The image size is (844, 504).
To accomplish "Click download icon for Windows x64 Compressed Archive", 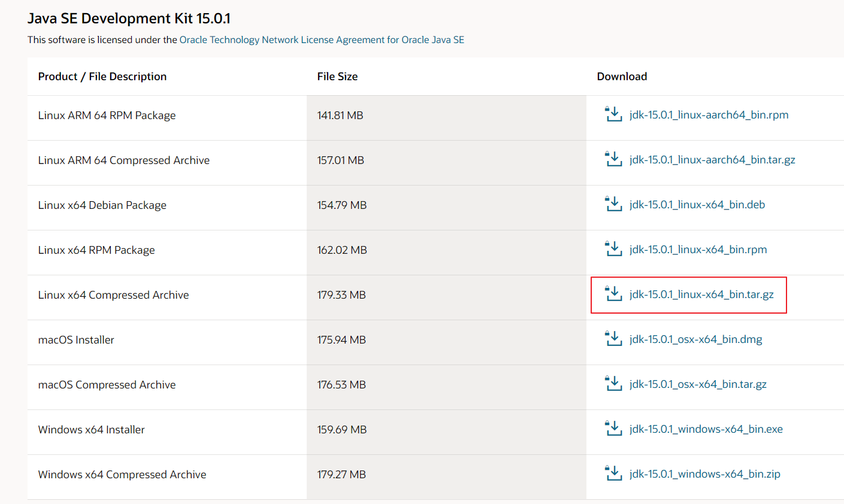I will (613, 473).
